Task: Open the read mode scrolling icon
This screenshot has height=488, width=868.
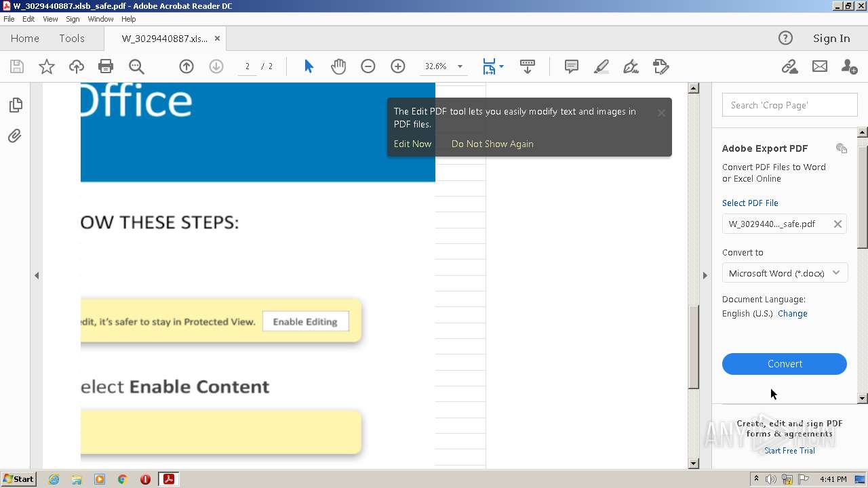Action: tap(528, 66)
